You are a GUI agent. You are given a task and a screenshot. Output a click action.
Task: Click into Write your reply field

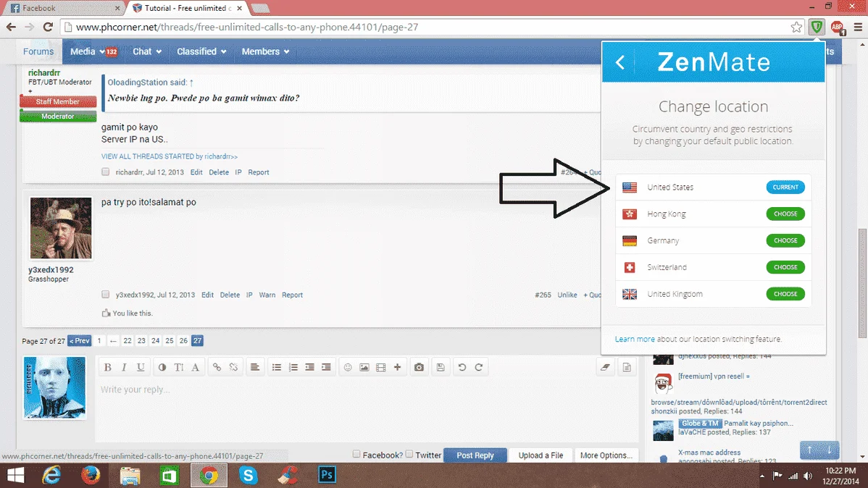(367, 409)
